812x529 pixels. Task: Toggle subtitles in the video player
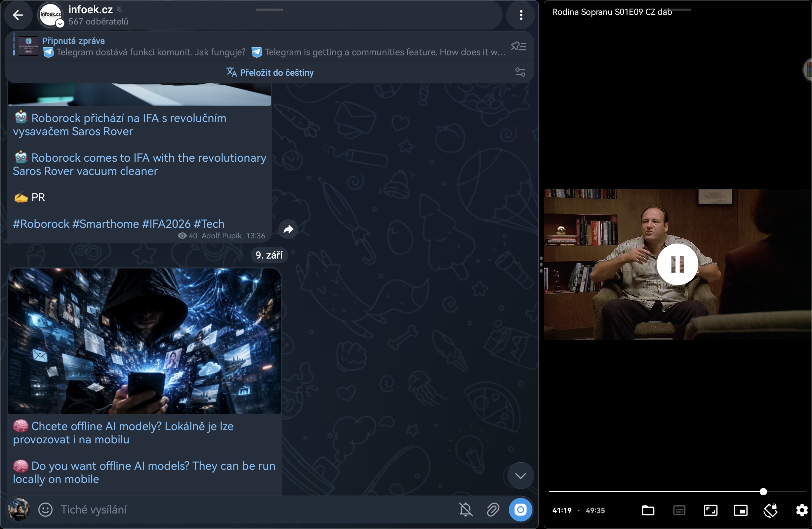click(679, 510)
